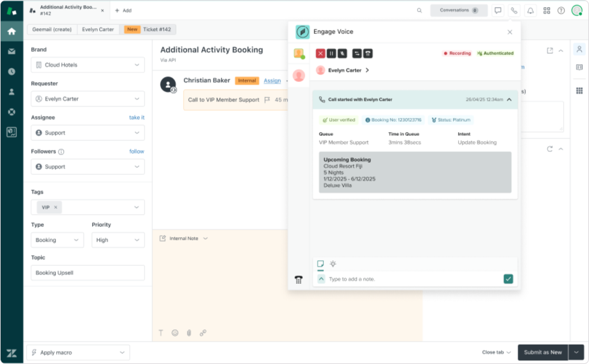Open the Reporting chart icon in the sidebar

(x=12, y=132)
